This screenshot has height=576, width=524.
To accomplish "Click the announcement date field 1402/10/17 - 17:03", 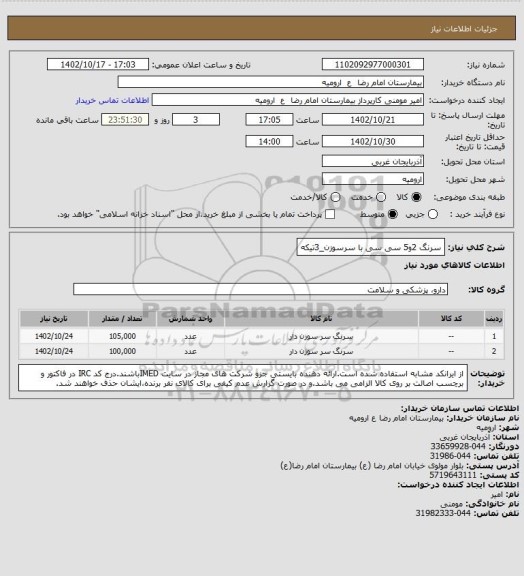I will (98, 65).
